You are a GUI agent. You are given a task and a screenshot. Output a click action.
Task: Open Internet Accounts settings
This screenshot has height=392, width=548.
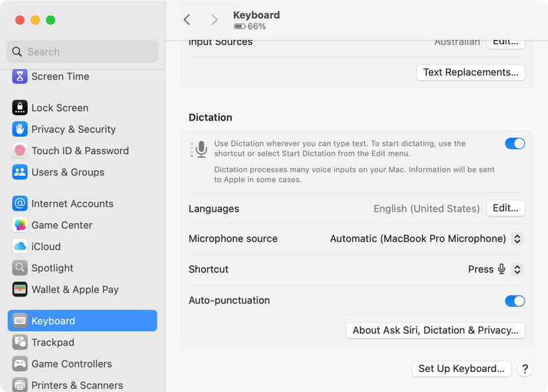tap(82, 203)
